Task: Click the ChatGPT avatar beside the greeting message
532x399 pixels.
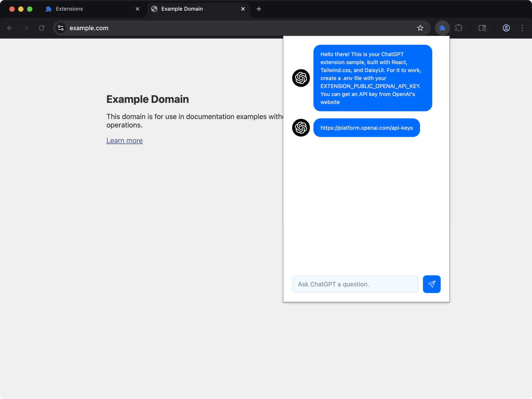Action: (301, 78)
